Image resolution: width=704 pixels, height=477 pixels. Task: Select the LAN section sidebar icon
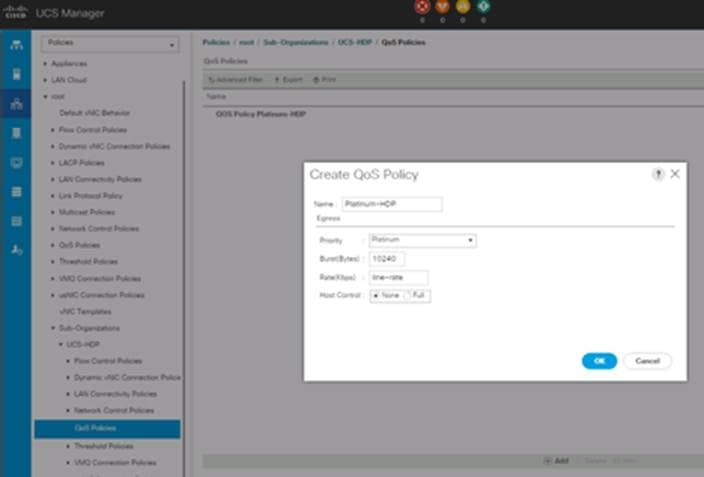click(16, 104)
